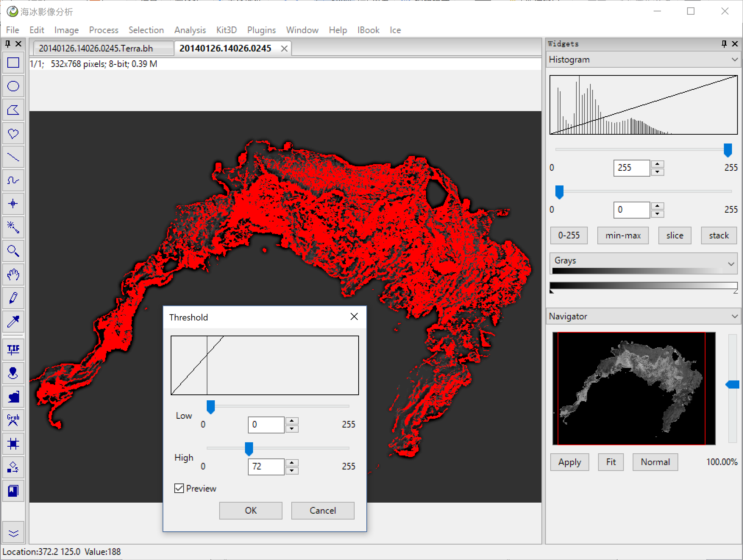743x560 pixels.
Task: Expand the Navigator panel dropdown
Action: click(x=734, y=316)
